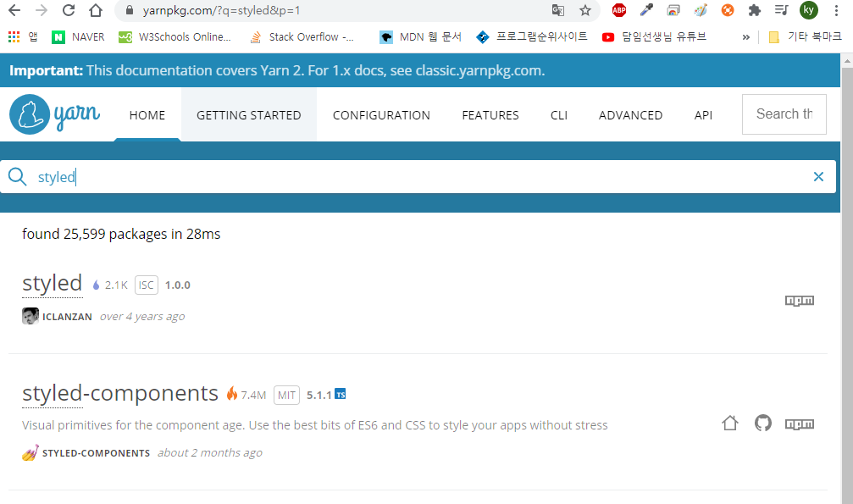Click the 7.4M downloads count
Image resolution: width=853 pixels, height=504 pixels.
coord(253,395)
